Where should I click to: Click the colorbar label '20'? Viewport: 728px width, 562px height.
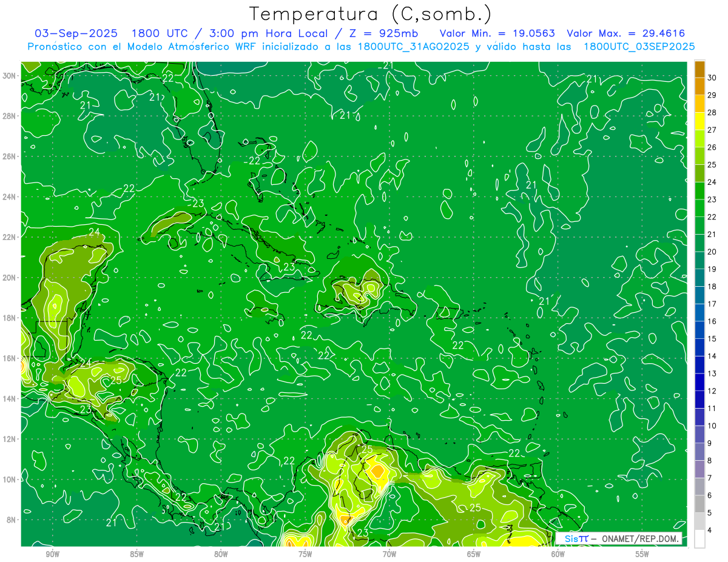tap(712, 252)
